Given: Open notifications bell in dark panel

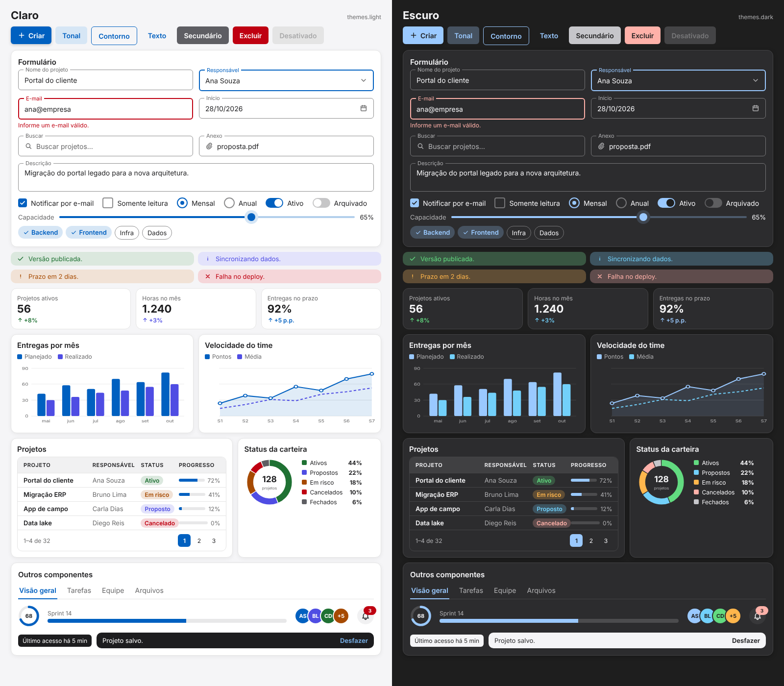Looking at the screenshot, I should tap(758, 616).
